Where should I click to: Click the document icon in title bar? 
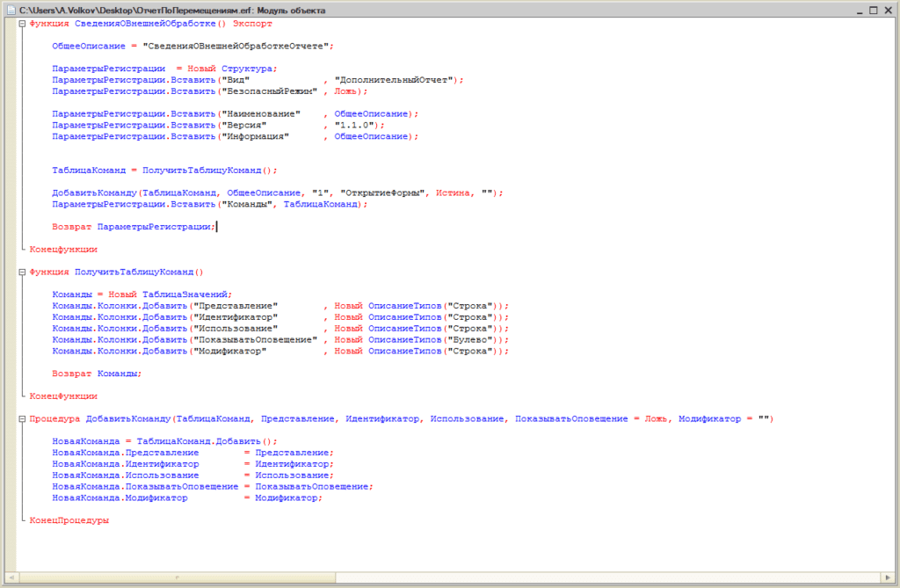[x=11, y=11]
